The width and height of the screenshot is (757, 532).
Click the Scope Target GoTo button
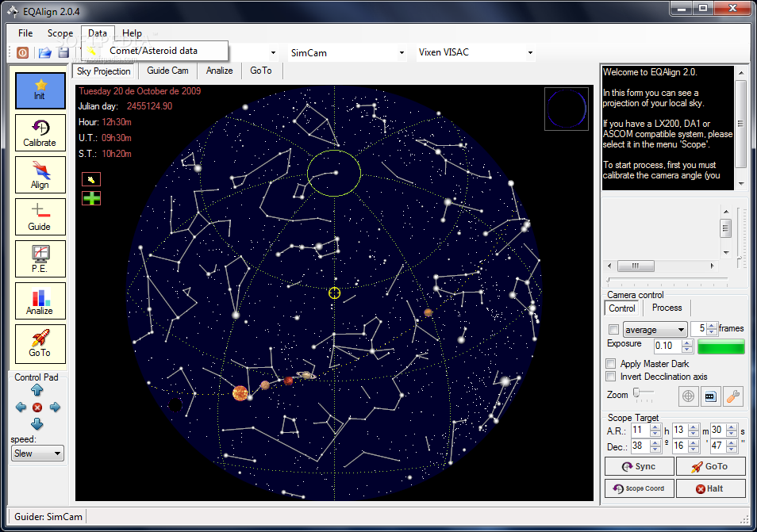click(710, 466)
